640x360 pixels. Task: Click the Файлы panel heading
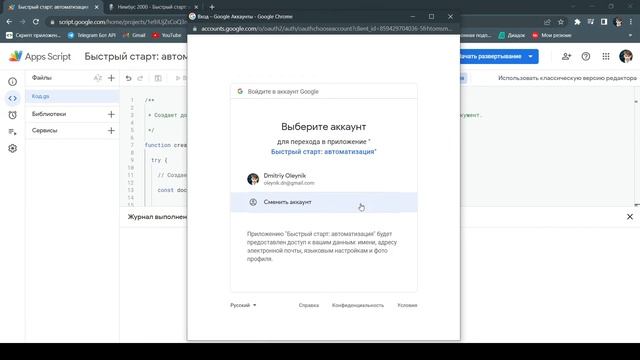(x=42, y=78)
